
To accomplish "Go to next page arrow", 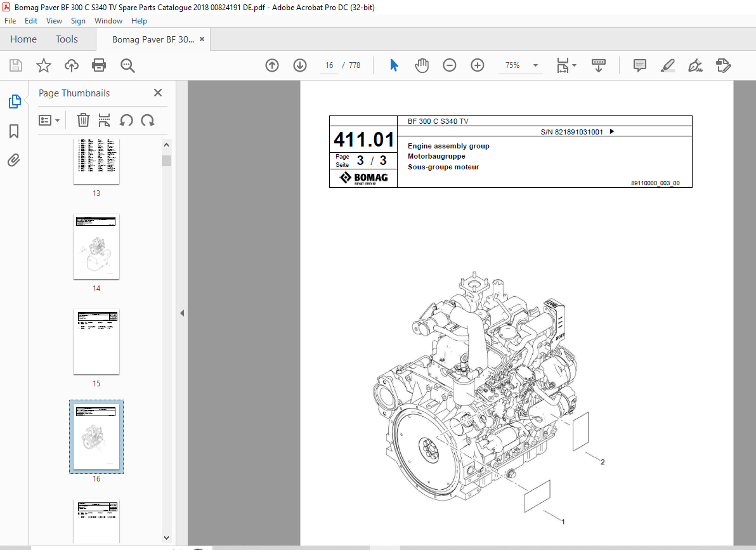I will pos(300,65).
